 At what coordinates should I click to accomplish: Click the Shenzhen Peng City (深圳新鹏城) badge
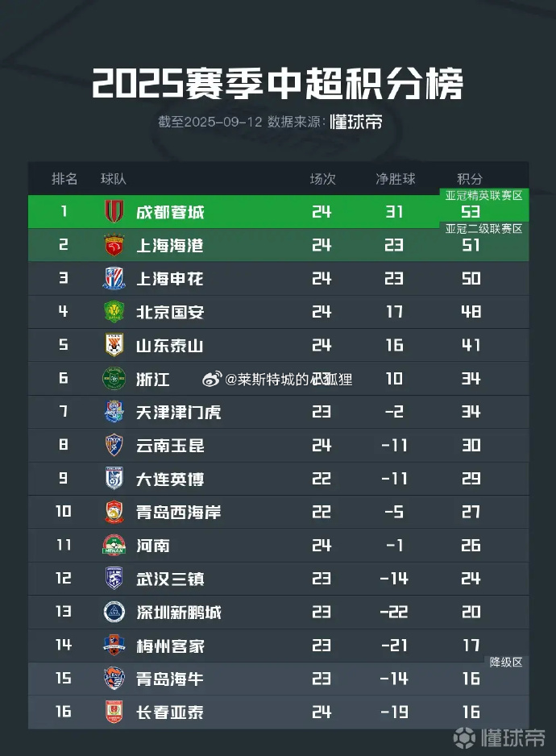click(114, 612)
